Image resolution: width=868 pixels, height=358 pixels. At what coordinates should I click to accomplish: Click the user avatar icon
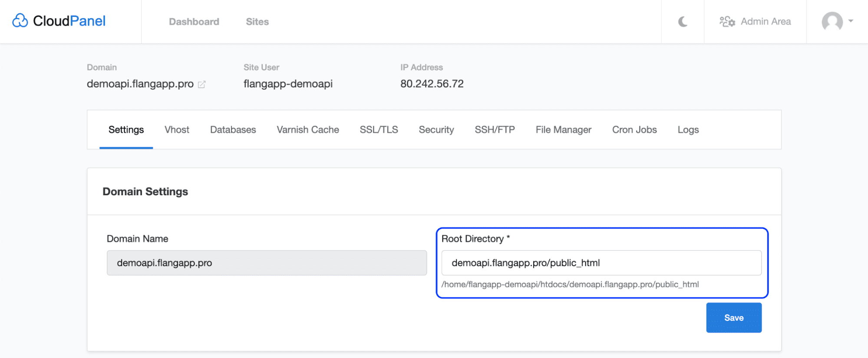[832, 22]
